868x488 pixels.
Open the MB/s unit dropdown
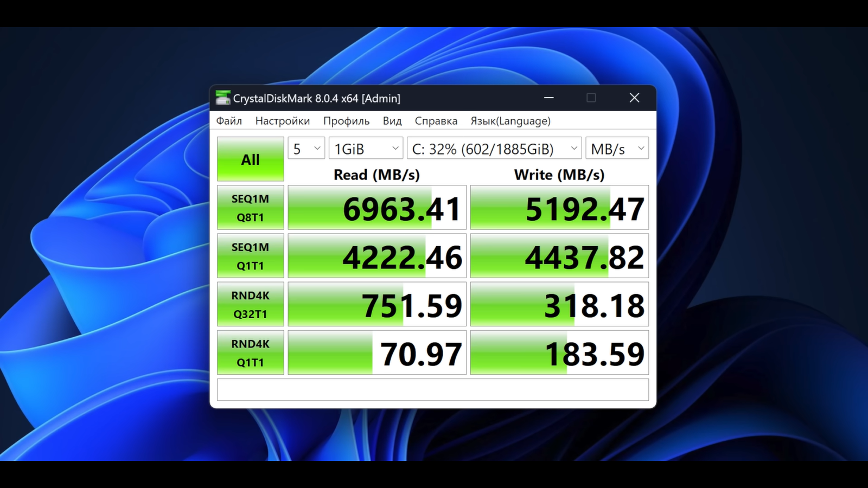pos(617,149)
